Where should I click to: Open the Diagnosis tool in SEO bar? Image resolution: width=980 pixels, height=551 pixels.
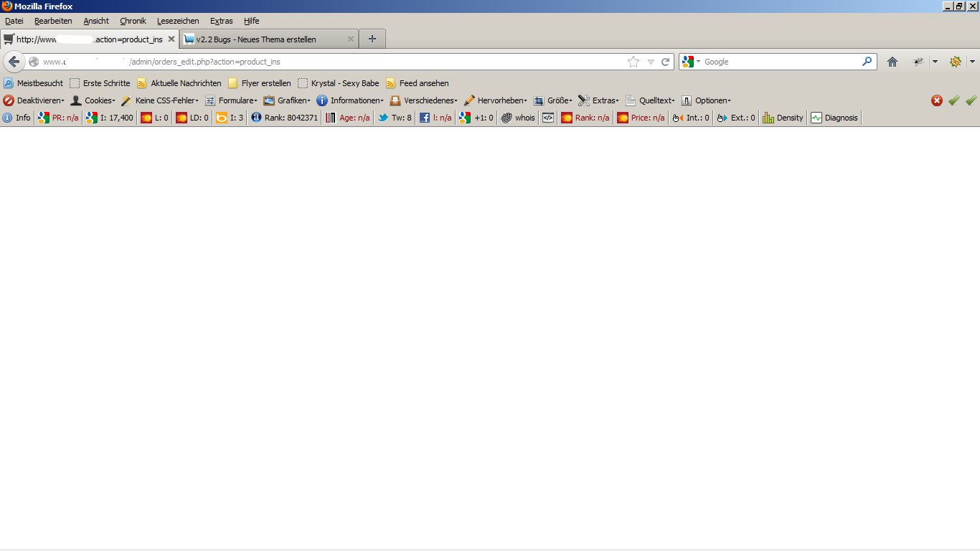click(x=834, y=118)
